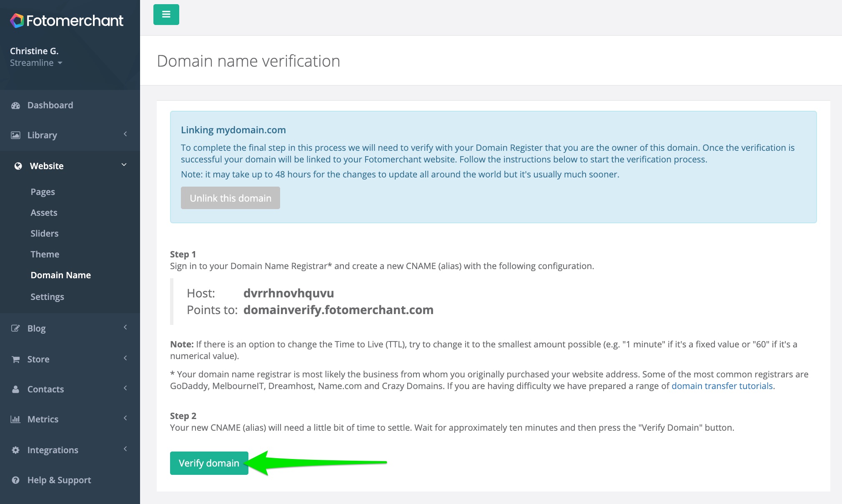Expand the Store section chevron
Screen dimensions: 842x504
[x=125, y=358]
